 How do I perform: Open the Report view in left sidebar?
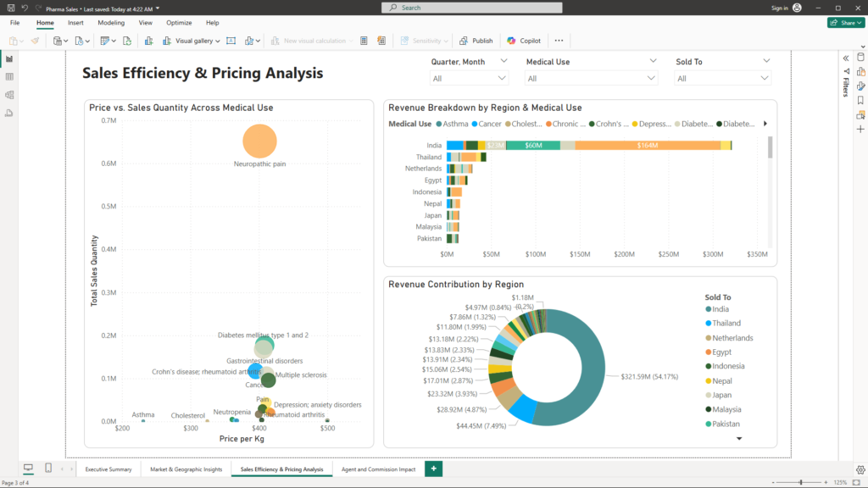point(9,58)
